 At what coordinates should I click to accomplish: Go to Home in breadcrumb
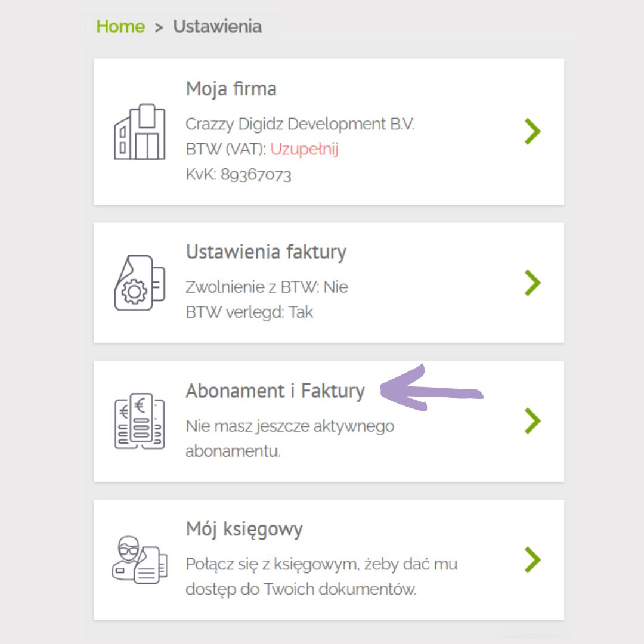click(x=120, y=27)
